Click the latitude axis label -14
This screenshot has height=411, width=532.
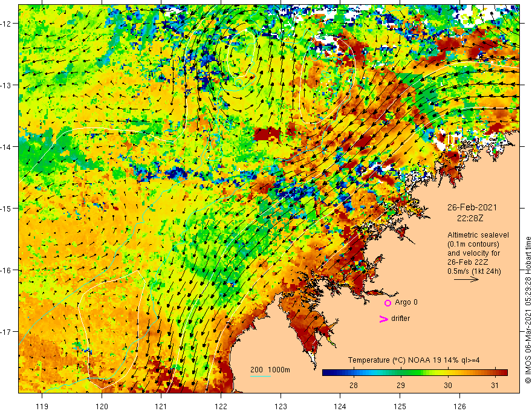tap(6, 147)
